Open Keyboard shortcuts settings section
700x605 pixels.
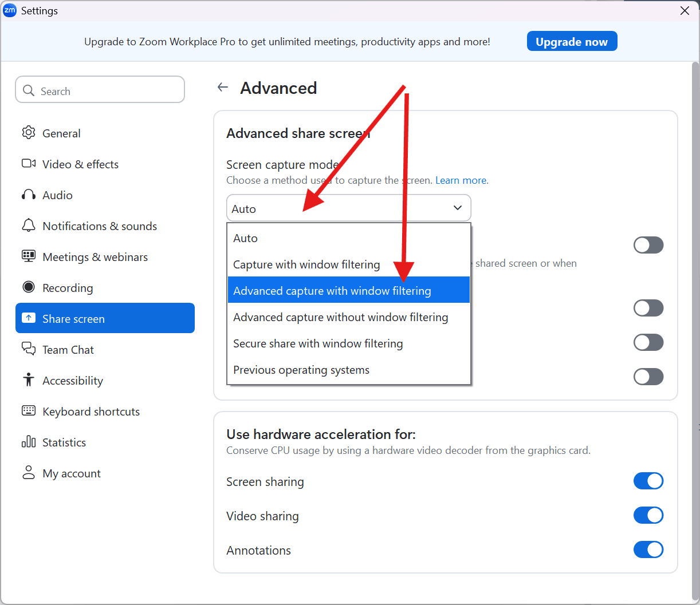click(91, 412)
